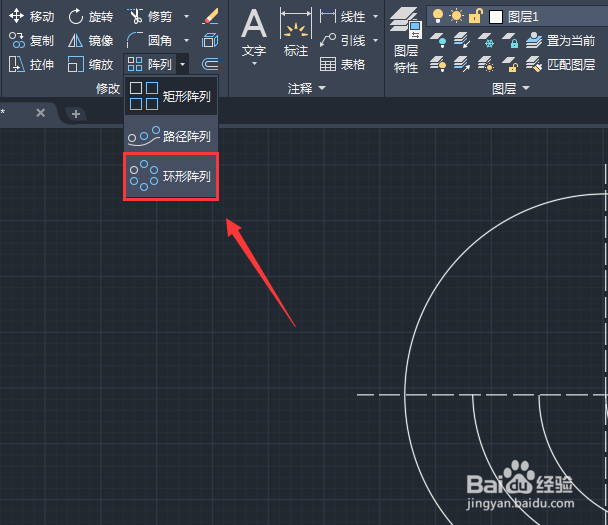608x525 pixels.
Task: Select the Scale (缩放) tool
Action: click(x=90, y=64)
